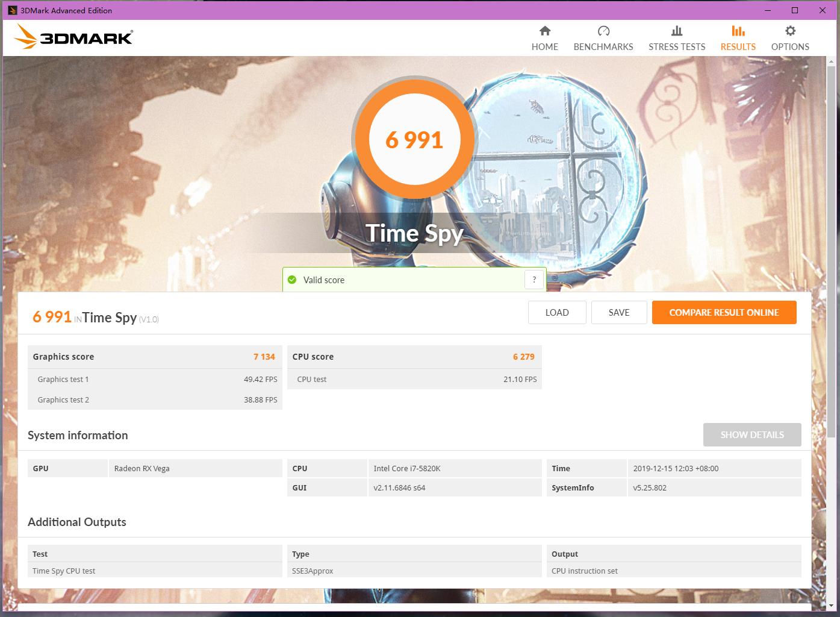Click COMPARE RESULT ONLINE button
The height and width of the screenshot is (617, 840).
point(724,313)
